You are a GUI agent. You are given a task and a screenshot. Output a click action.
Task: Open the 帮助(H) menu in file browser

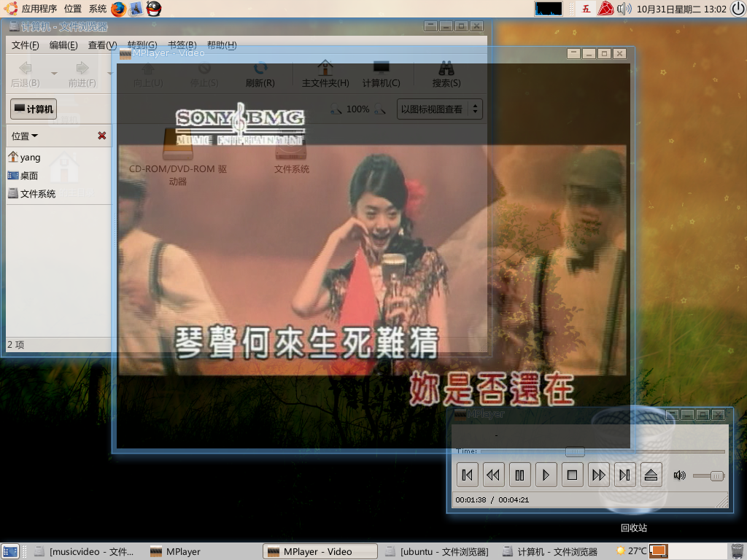point(222,45)
